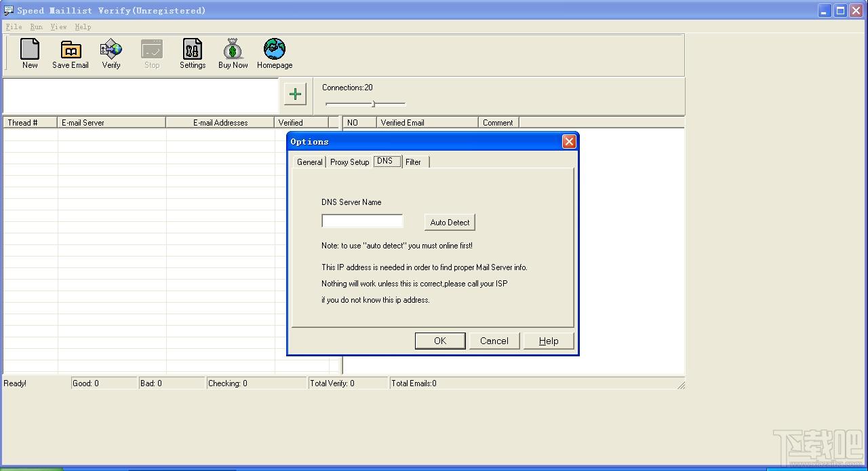This screenshot has height=471, width=868.
Task: Click the Auto Detect button
Action: pyautogui.click(x=450, y=222)
